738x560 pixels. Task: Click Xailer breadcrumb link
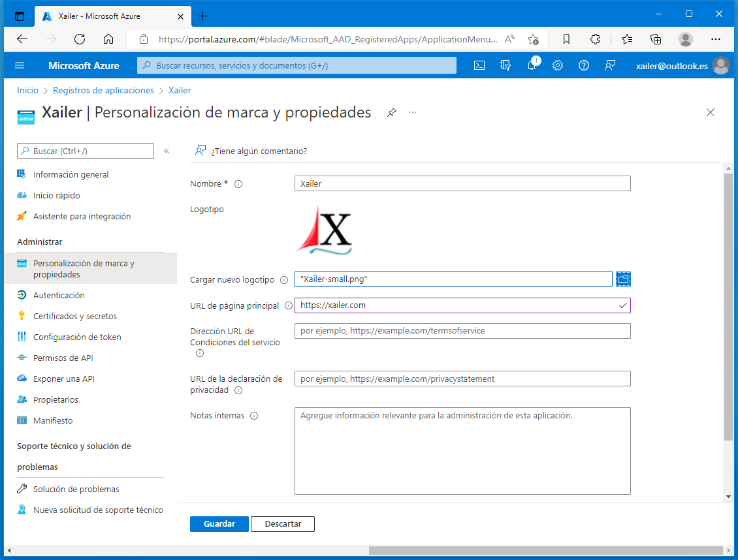pos(180,90)
